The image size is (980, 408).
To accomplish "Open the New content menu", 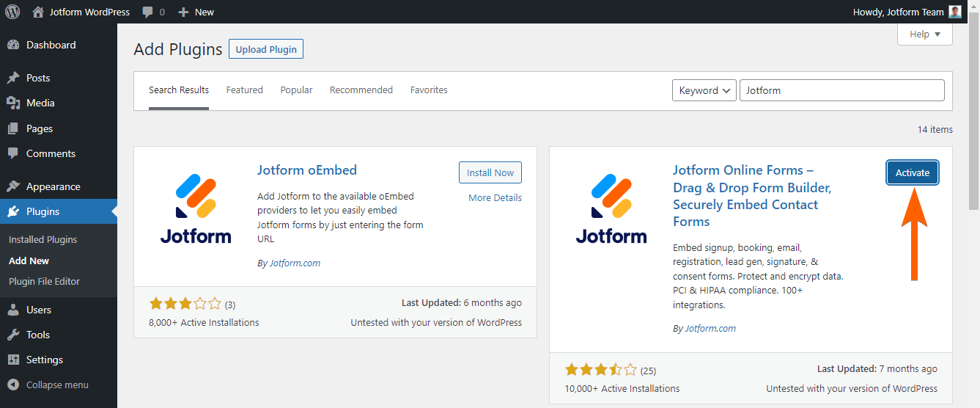I will (196, 12).
